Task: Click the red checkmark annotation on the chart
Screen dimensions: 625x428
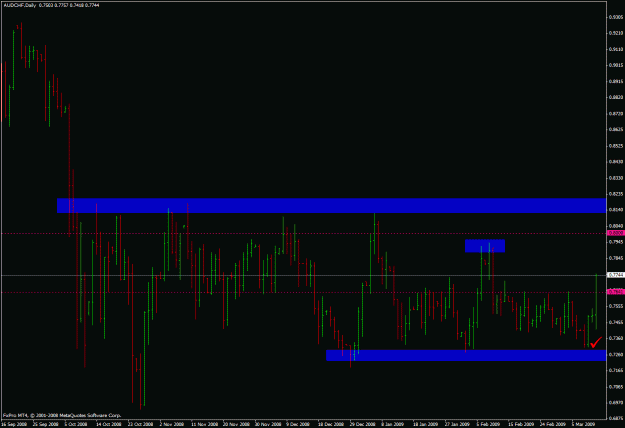Action: 596,342
